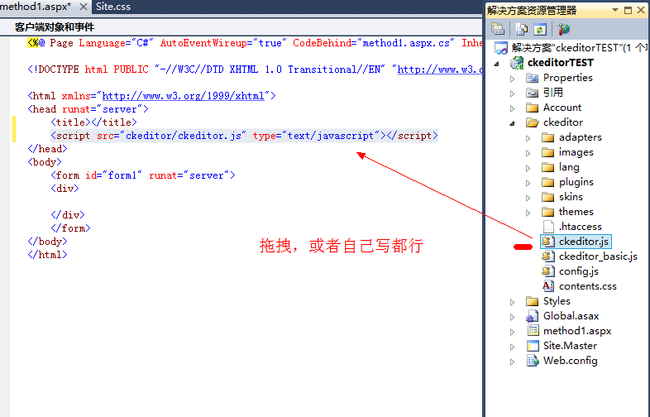This screenshot has width=650, height=417.
Task: Click the open ckeditor folder icon
Action: [532, 122]
